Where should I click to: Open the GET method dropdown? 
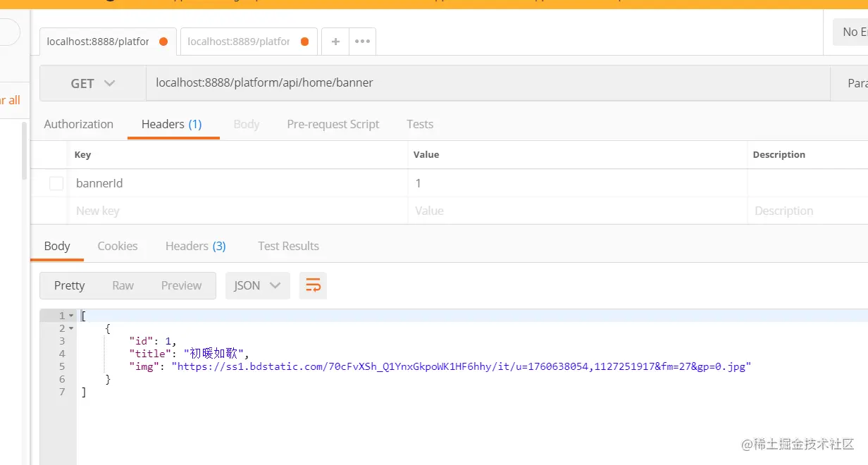(x=93, y=83)
